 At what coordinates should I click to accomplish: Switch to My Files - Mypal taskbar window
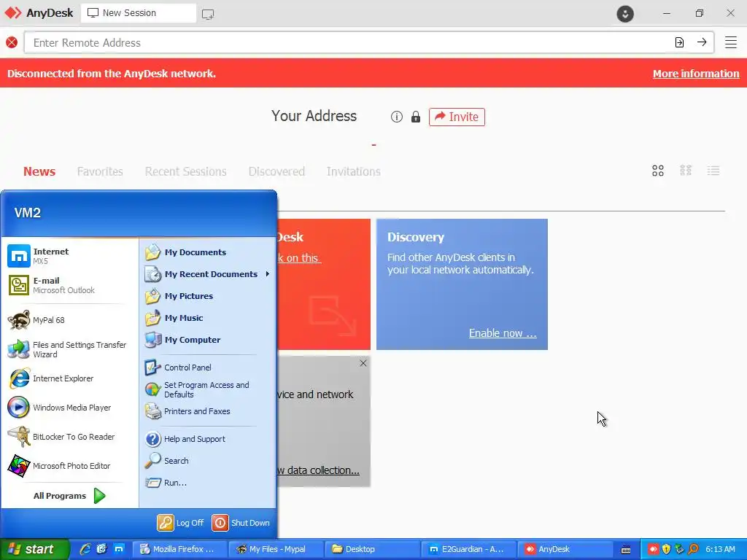coord(275,549)
